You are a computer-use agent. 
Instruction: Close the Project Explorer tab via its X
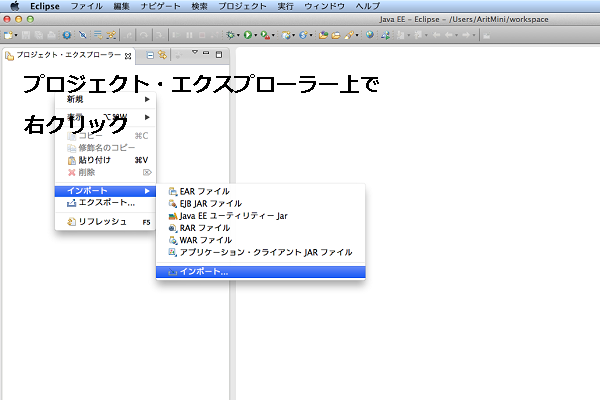(128, 56)
